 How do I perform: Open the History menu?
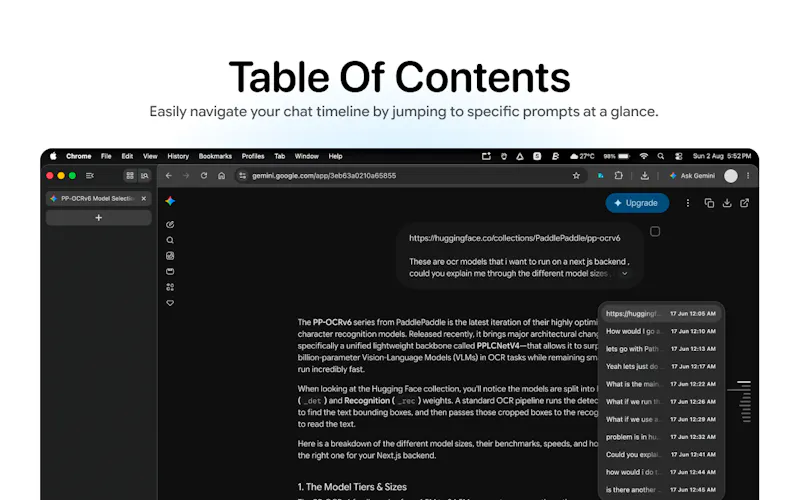(x=178, y=156)
